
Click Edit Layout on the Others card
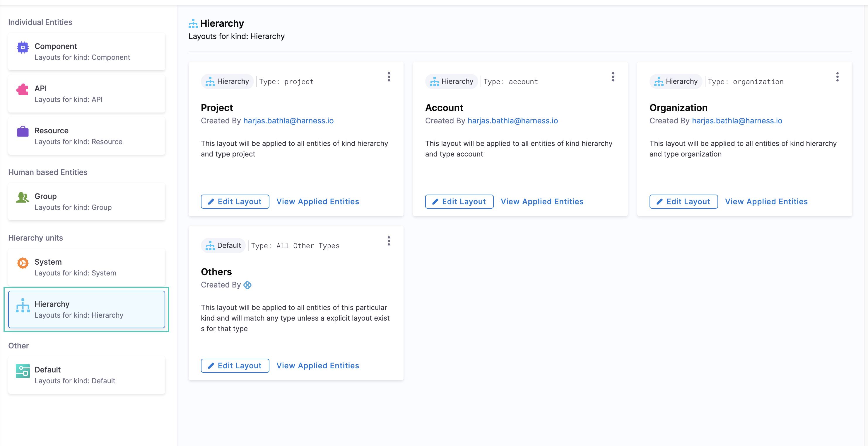(235, 366)
